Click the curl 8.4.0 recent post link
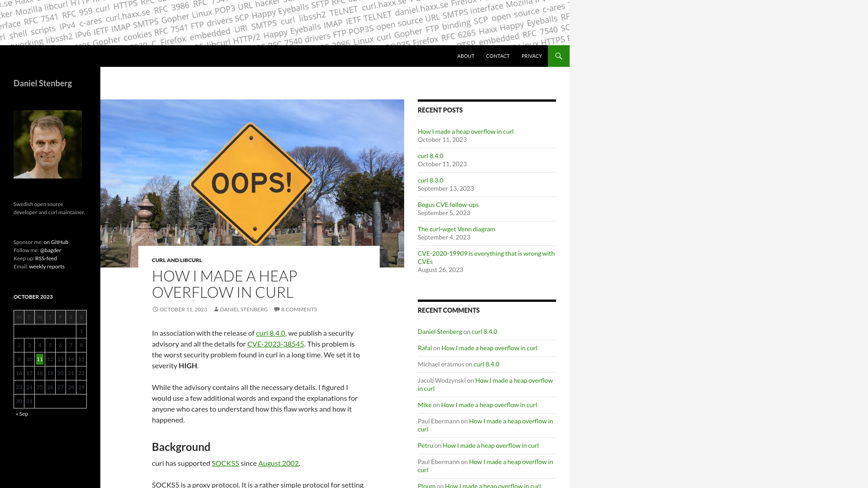The height and width of the screenshot is (488, 868). point(430,155)
